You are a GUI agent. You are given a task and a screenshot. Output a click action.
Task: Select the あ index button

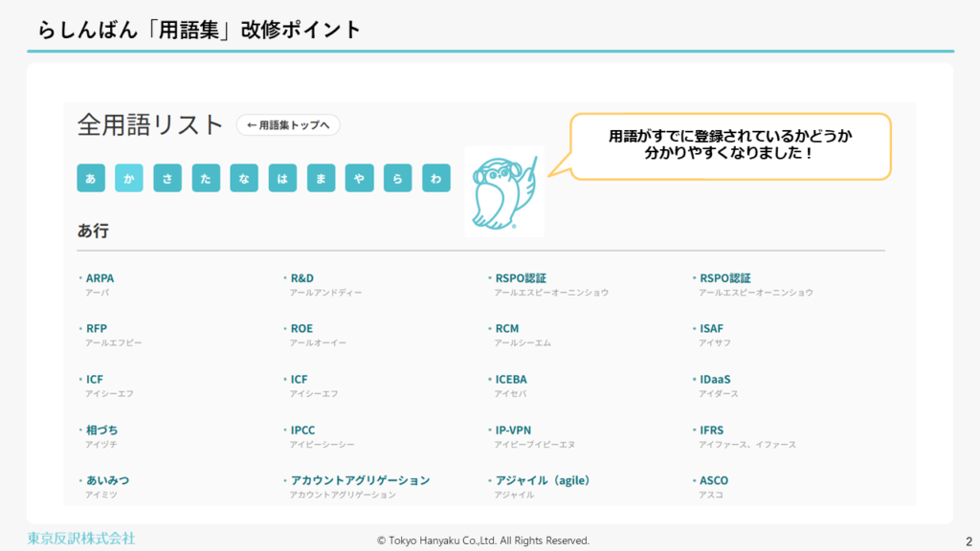[x=91, y=178]
